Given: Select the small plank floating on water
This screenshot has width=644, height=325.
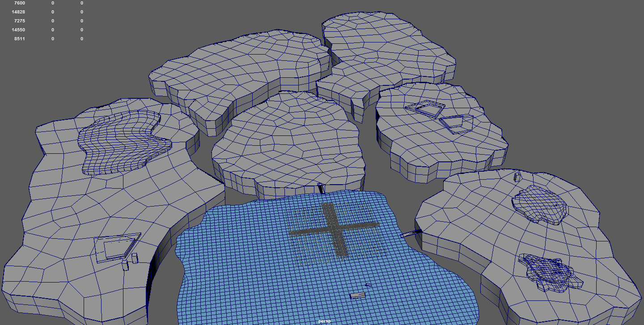Looking at the screenshot, I should pyautogui.click(x=358, y=295).
